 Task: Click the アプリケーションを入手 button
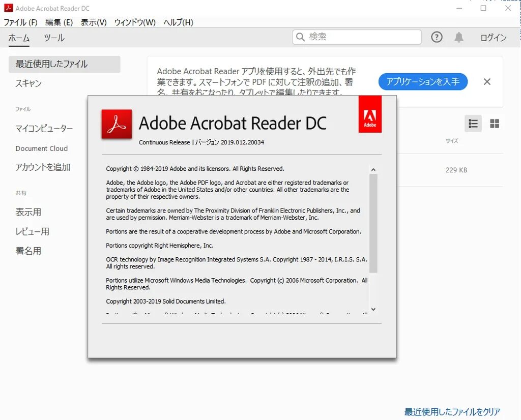click(423, 82)
